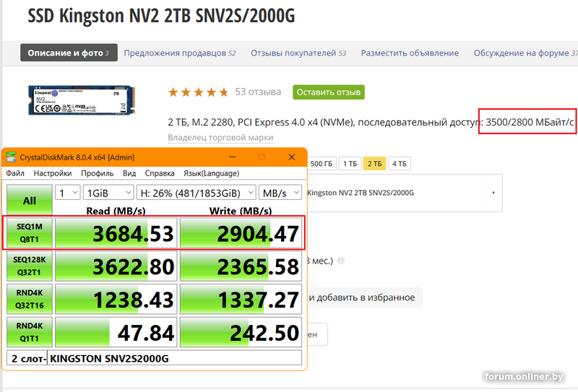Click the five-star rating icons
Viewport: 578px width, 392px height.
click(x=198, y=92)
